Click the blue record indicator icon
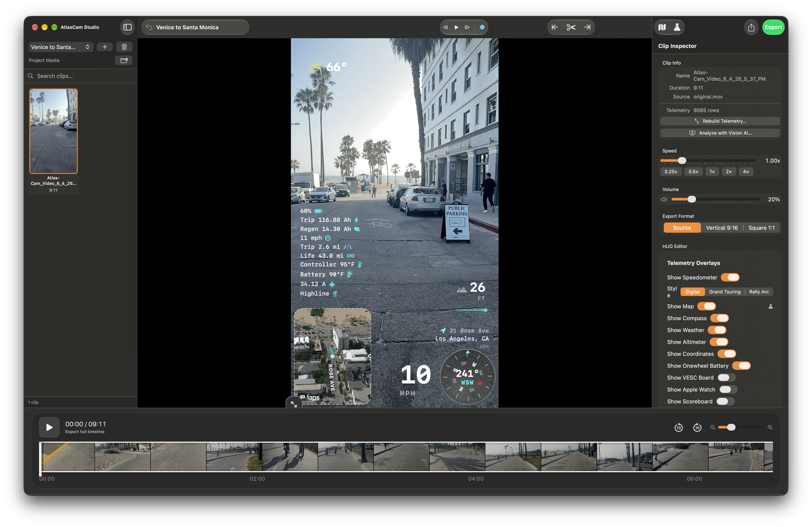The width and height of the screenshot is (812, 527). (482, 27)
